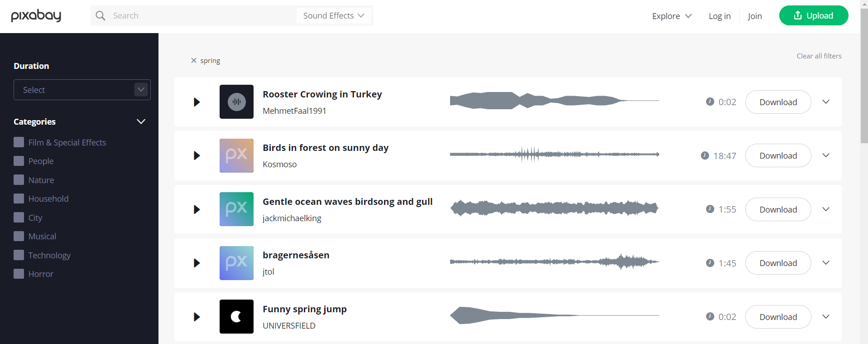The height and width of the screenshot is (344, 868).
Task: Collapse the Categories section
Action: point(141,121)
